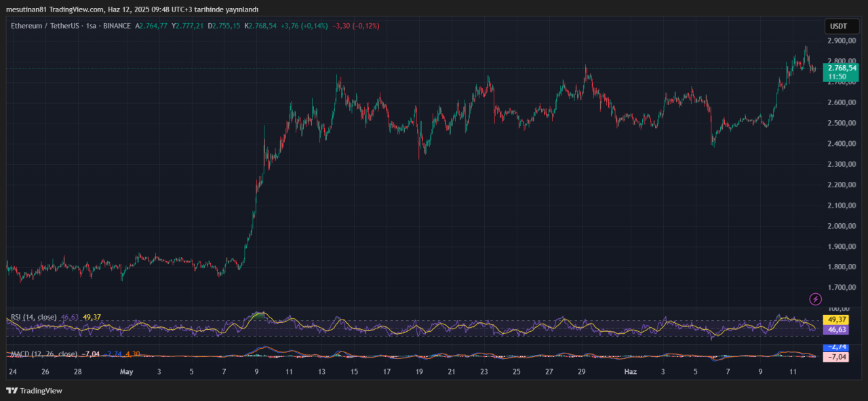This screenshot has width=868, height=401.
Task: Click the 2.200,00 price axis label
Action: [x=842, y=185]
